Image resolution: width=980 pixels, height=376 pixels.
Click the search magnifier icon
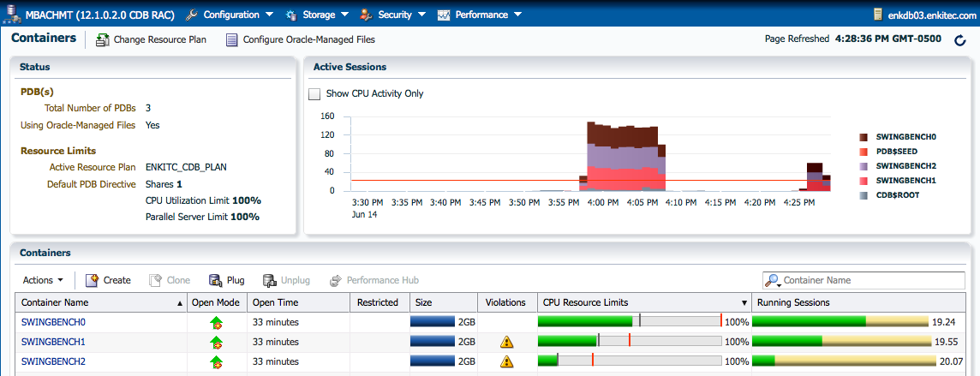(x=773, y=280)
